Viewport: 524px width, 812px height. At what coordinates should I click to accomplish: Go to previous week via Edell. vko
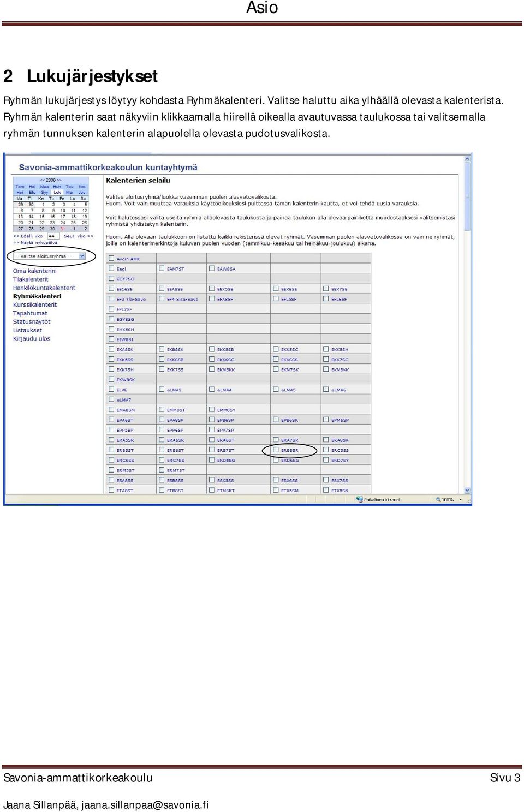pyautogui.click(x=28, y=236)
